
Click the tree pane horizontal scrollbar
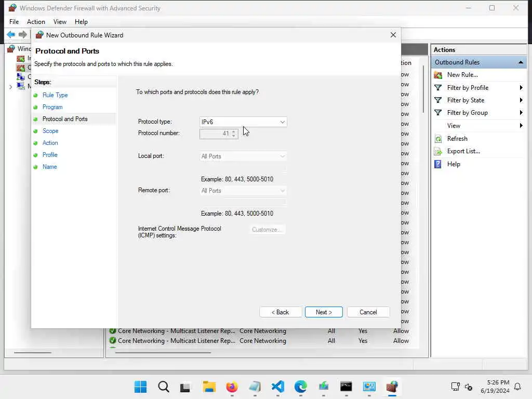click(x=33, y=353)
